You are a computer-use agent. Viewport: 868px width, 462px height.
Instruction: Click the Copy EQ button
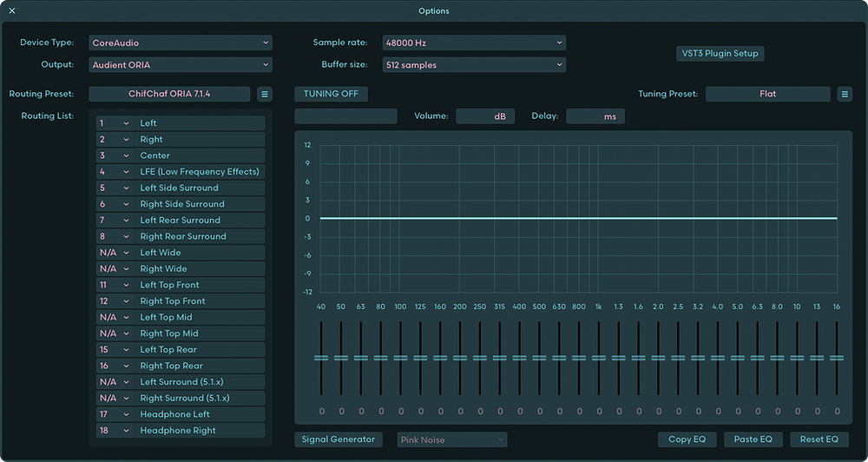[687, 439]
